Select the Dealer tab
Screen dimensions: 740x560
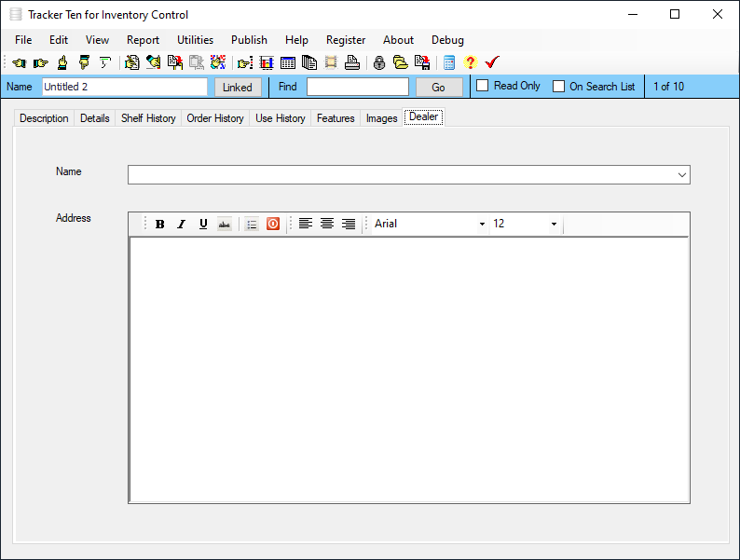click(423, 117)
